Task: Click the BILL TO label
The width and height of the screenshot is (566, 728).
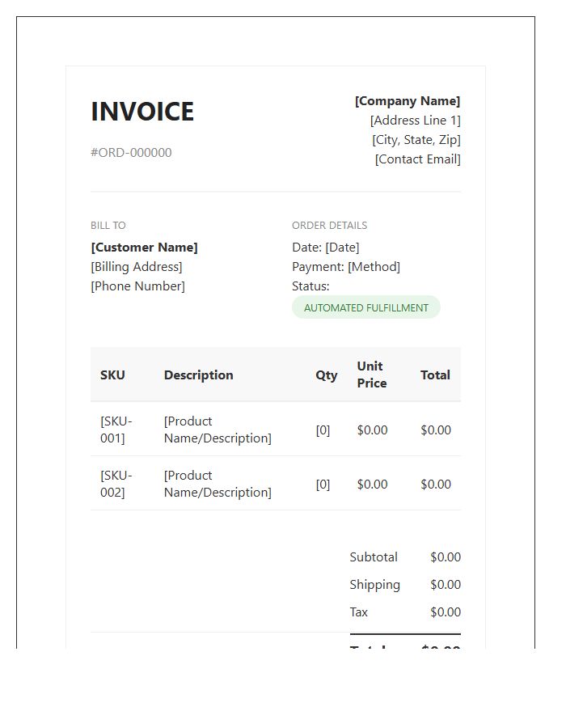Action: [x=108, y=225]
